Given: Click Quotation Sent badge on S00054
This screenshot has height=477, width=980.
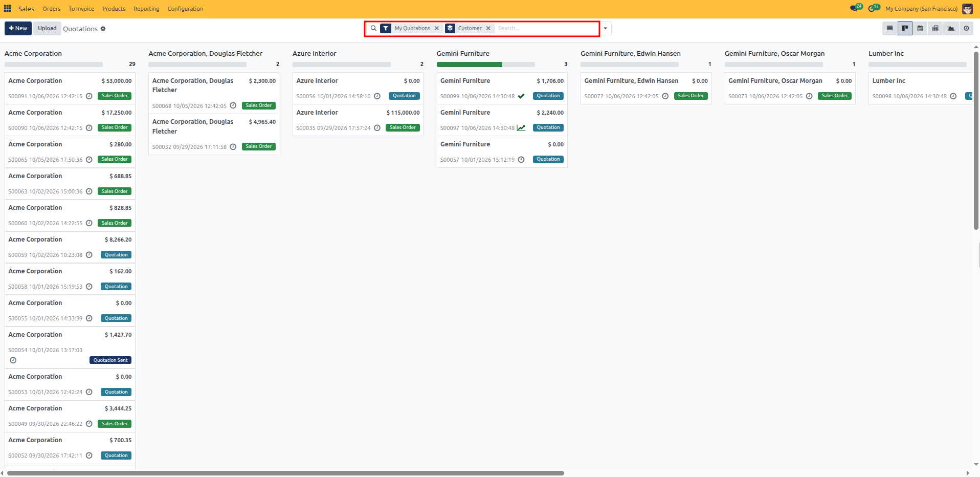Looking at the screenshot, I should tap(110, 360).
